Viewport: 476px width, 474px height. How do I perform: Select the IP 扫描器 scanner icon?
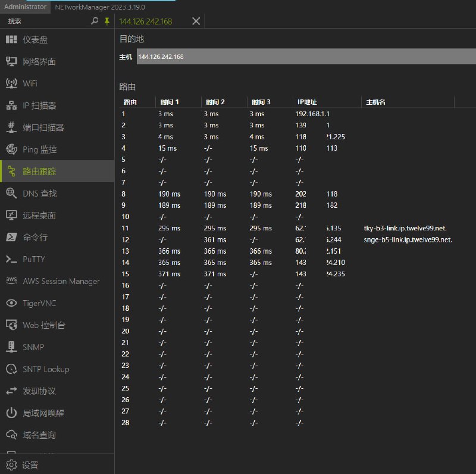coord(11,105)
